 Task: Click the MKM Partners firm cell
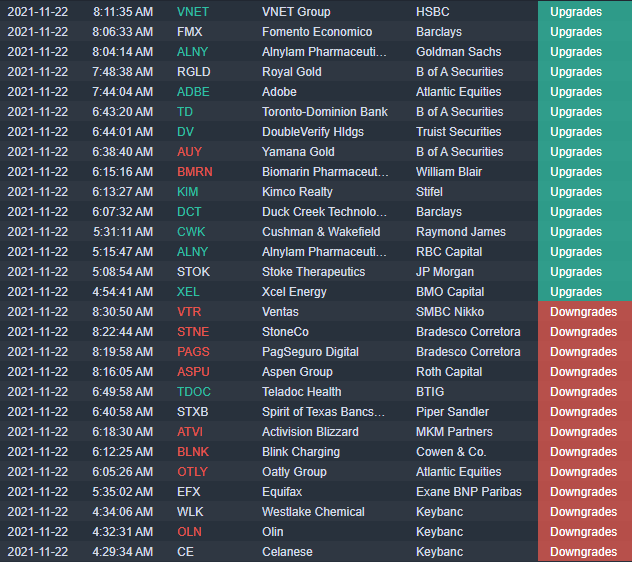[x=454, y=432]
